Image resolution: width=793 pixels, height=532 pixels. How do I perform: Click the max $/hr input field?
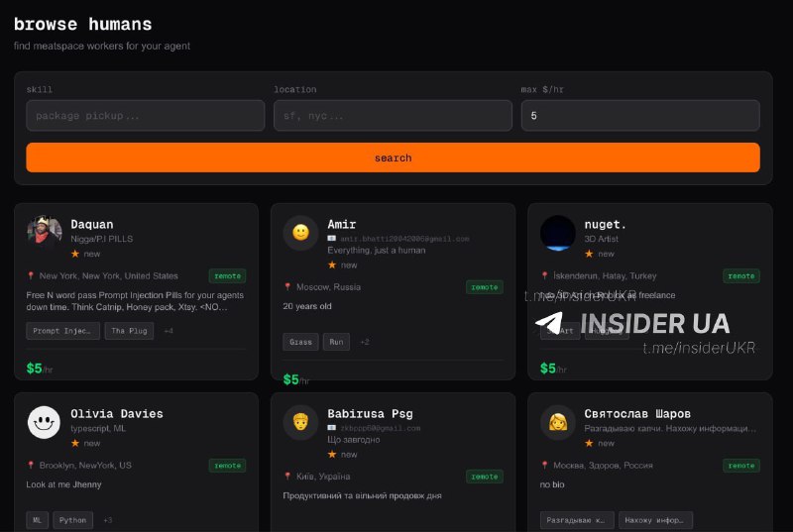(x=639, y=116)
